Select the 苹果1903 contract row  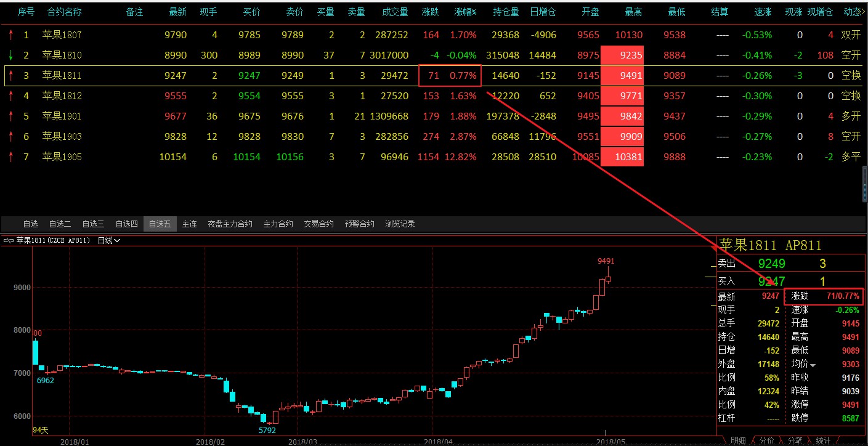click(62, 137)
